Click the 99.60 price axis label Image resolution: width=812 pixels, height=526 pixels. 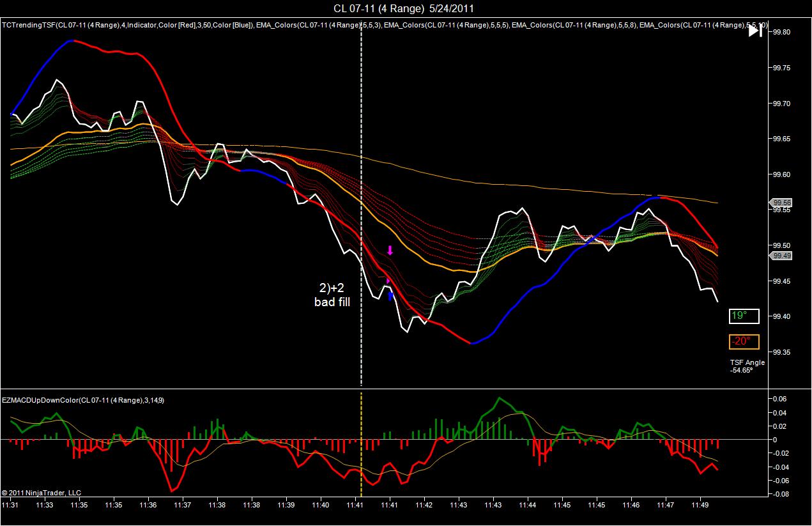(782, 174)
